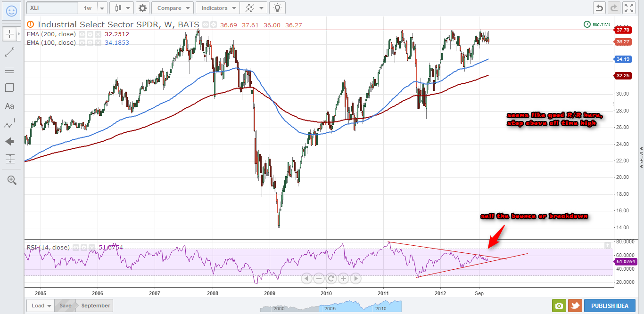Share the chart via the Twitter bird button

(x=575, y=306)
